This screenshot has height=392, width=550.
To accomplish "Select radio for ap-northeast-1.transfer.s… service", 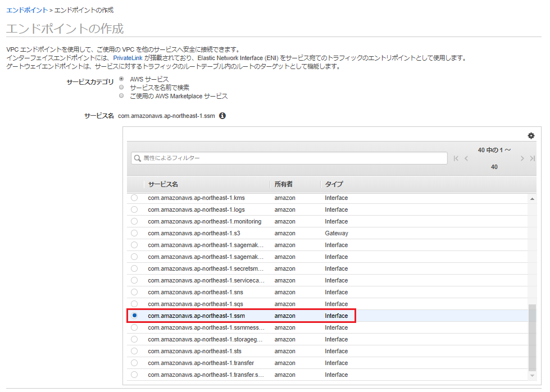I will 134,375.
